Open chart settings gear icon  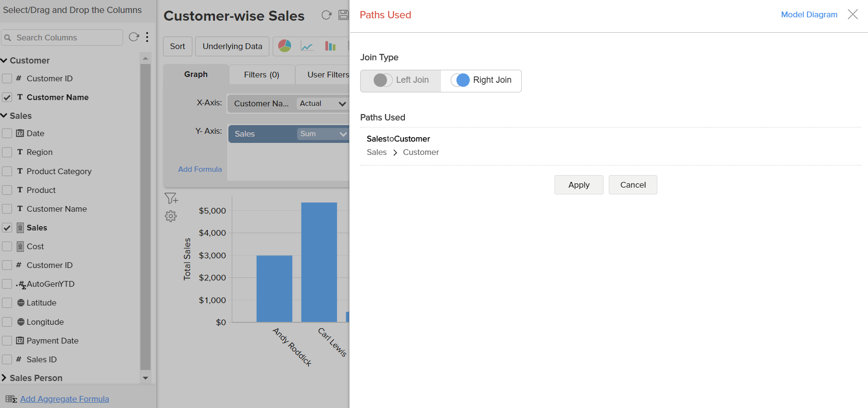click(171, 216)
